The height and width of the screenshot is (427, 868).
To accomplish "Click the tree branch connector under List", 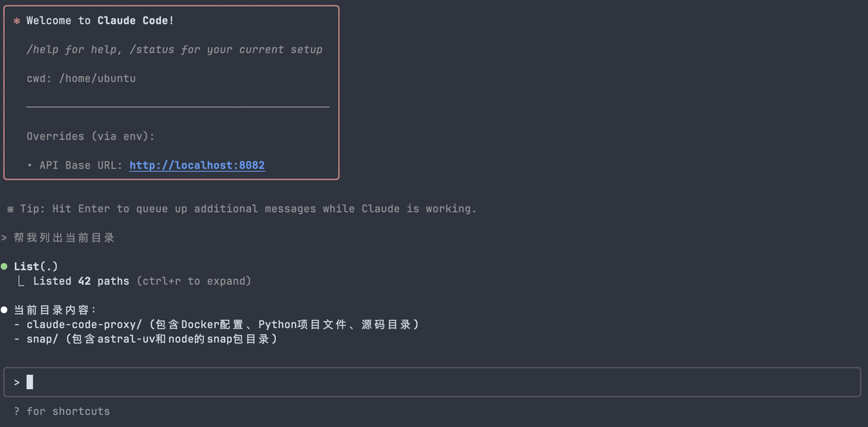I will pyautogui.click(x=21, y=281).
